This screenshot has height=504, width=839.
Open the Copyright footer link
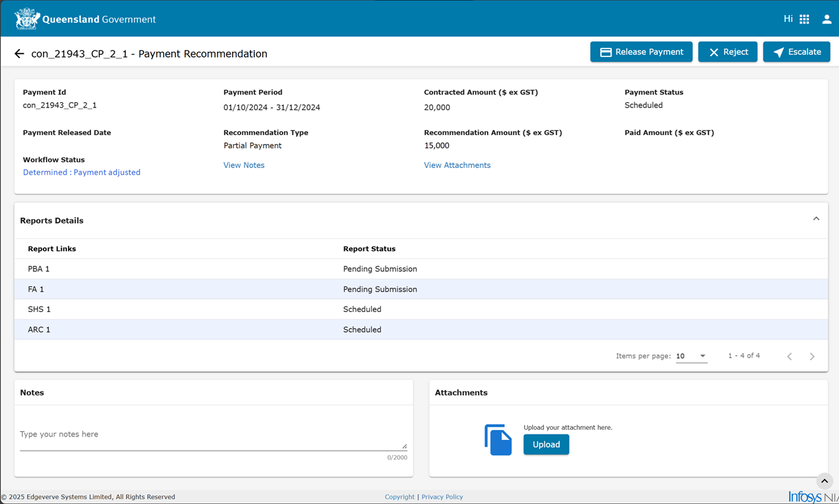pyautogui.click(x=400, y=497)
